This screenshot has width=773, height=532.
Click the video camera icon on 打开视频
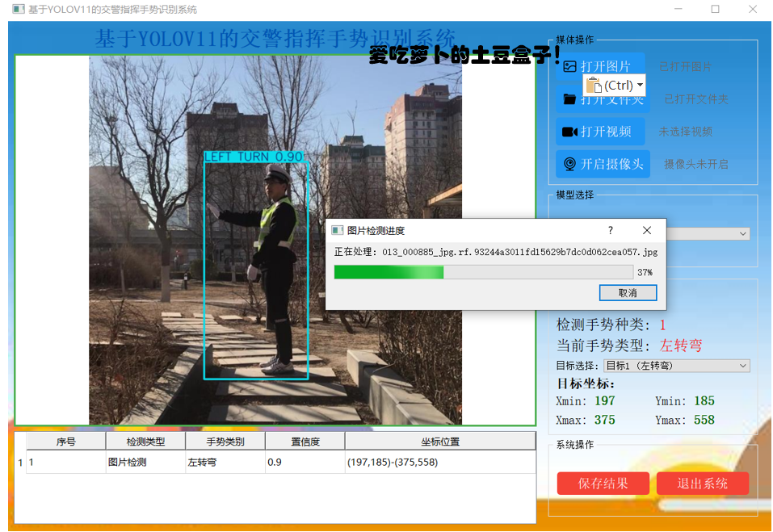[x=569, y=132]
